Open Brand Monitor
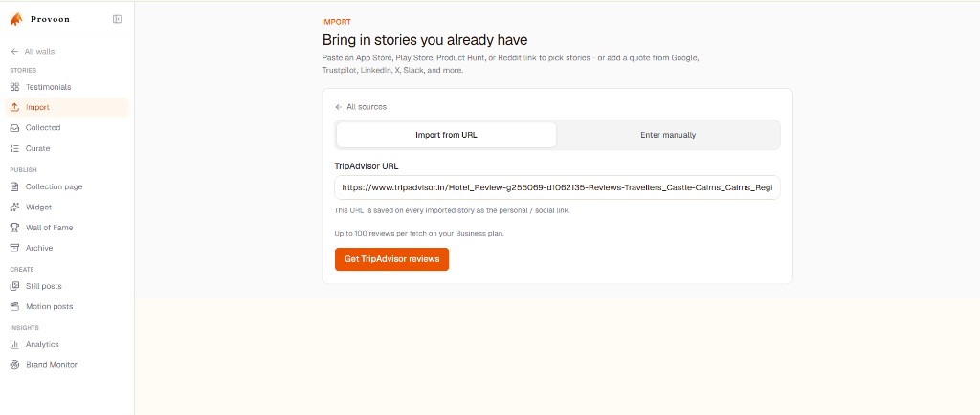980x415 pixels. tap(67, 365)
